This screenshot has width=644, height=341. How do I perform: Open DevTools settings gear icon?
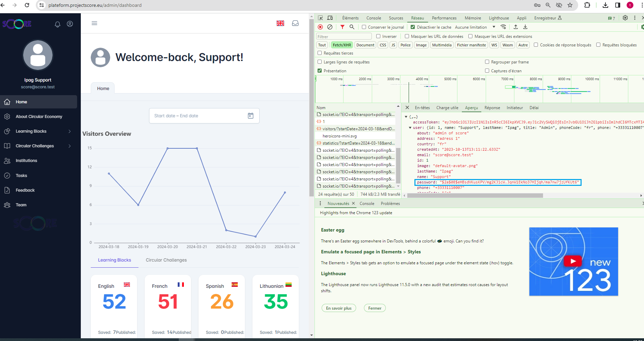coord(625,18)
